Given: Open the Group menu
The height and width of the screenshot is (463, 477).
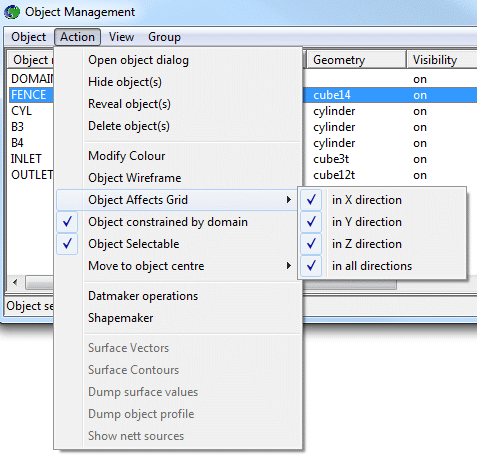Looking at the screenshot, I should 164,37.
